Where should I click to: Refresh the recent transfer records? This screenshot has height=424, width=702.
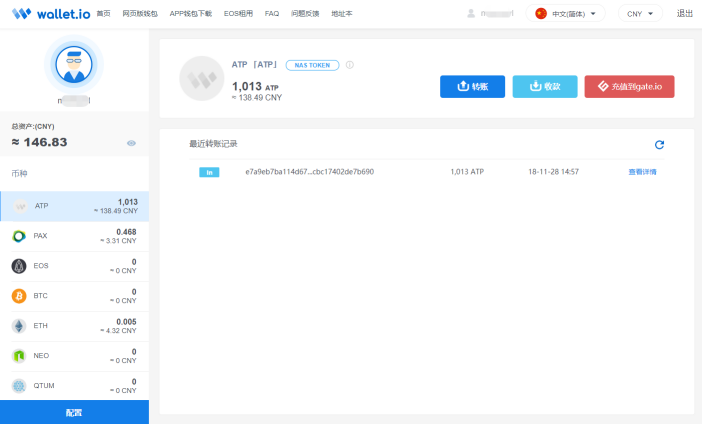click(659, 145)
